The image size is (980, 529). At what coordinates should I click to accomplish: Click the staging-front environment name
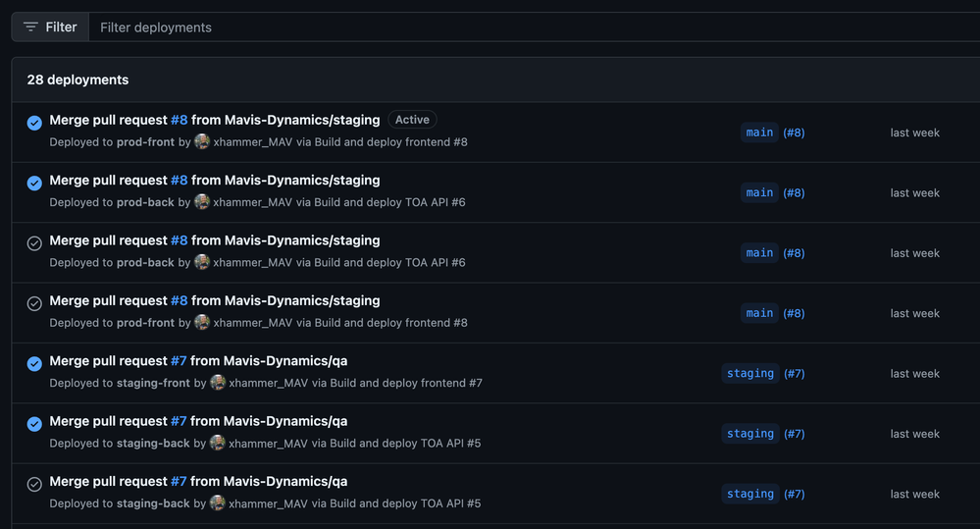tap(153, 383)
